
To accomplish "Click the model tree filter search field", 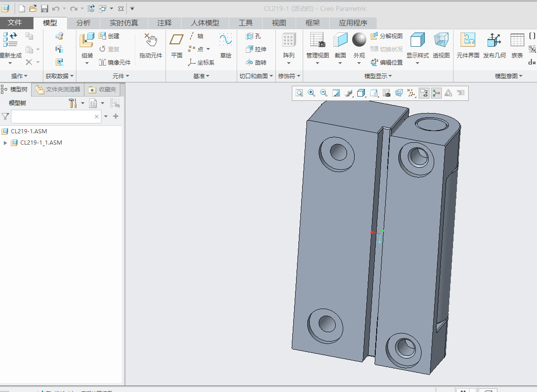I will tap(56, 117).
